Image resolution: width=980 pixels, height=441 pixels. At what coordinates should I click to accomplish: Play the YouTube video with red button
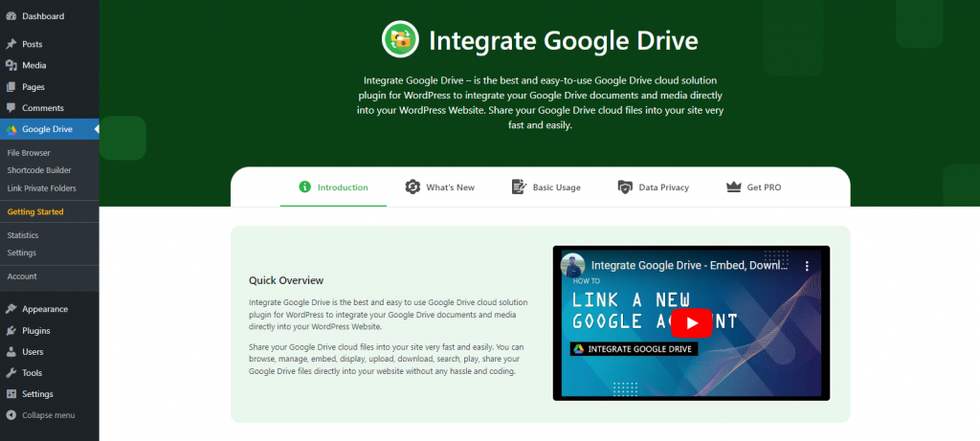click(x=691, y=323)
